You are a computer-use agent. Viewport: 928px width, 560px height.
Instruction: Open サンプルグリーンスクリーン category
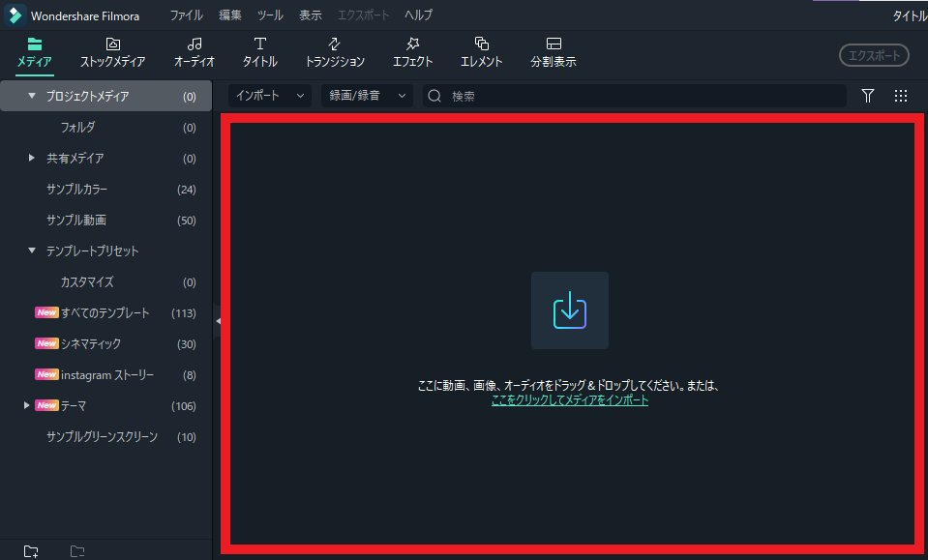pos(102,436)
